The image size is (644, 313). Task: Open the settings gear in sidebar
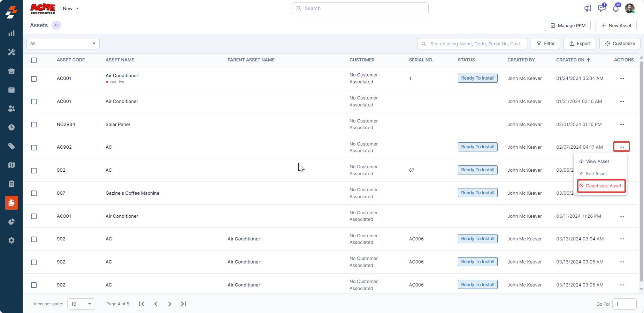tap(11, 240)
